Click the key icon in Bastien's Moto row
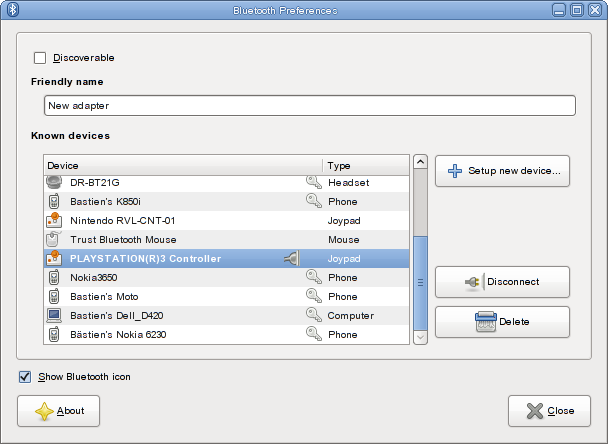The height and width of the screenshot is (444, 608). coord(314,296)
